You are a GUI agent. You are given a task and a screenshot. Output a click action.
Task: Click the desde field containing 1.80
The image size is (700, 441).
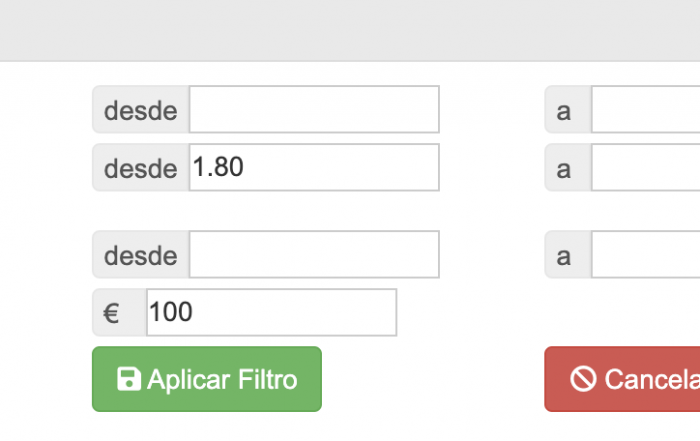tap(314, 167)
